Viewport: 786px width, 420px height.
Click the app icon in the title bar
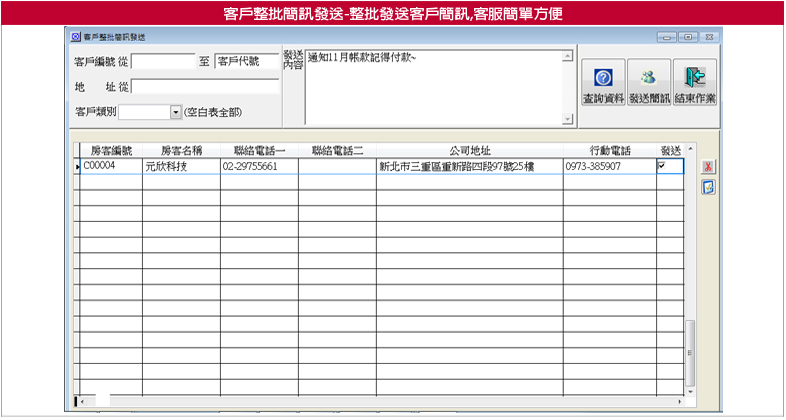pos(76,37)
